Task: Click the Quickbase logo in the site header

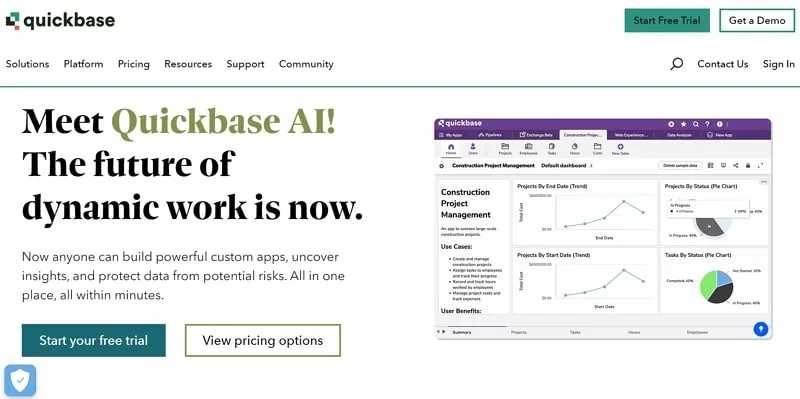Action: click(60, 21)
